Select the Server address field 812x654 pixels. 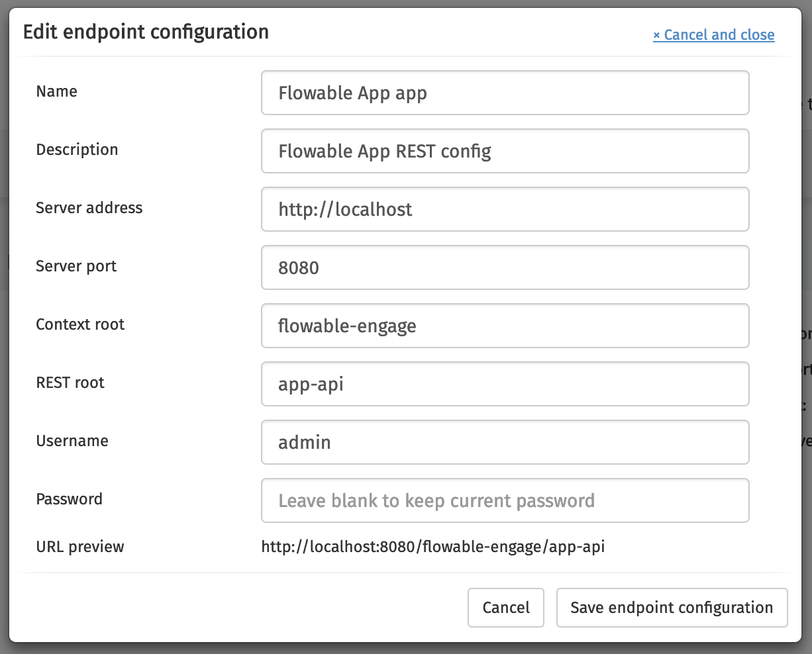click(x=505, y=209)
